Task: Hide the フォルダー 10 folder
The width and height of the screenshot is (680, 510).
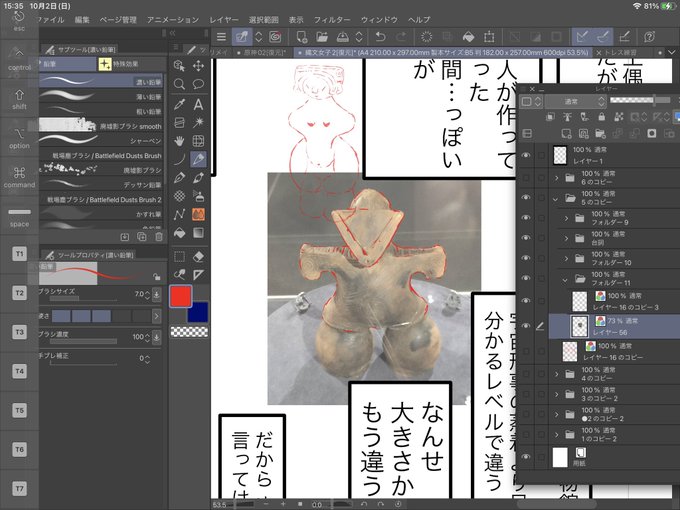Action: pos(526,258)
